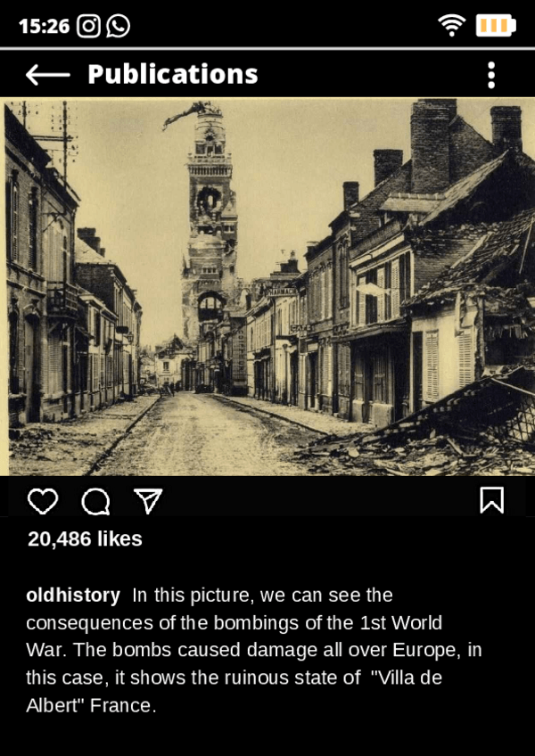Share the post with the paper plane icon
Viewport: 535px width, 756px height.
pyautogui.click(x=148, y=501)
